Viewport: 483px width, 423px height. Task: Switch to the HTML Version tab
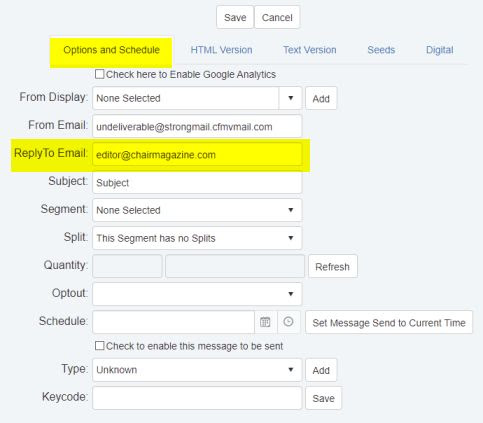pos(221,50)
